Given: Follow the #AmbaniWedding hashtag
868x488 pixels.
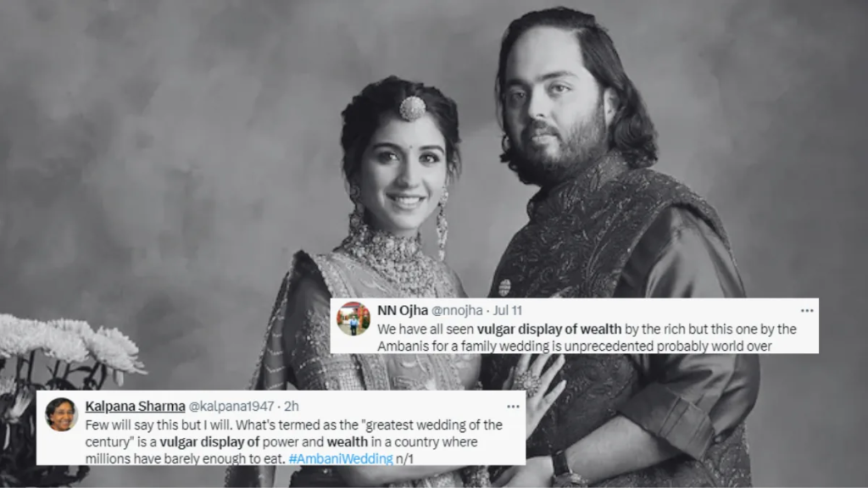Looking at the screenshot, I should click(341, 458).
